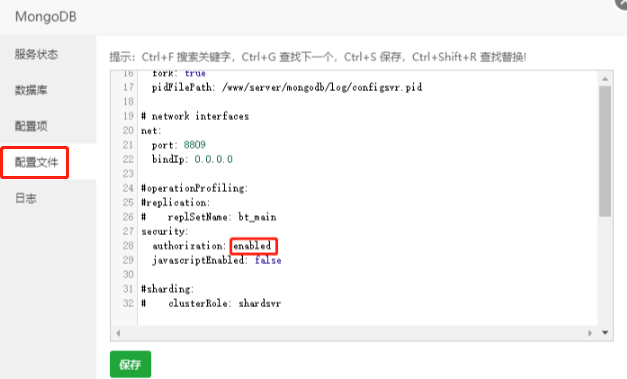Switch to the 配置项 tab
Screen dimensions: 627x379
coord(31,126)
